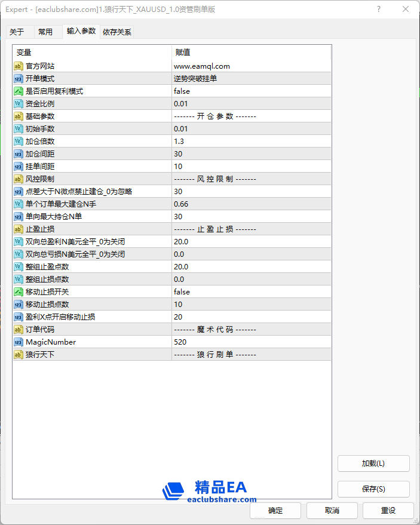Click the 初始手数 value field to edit
Viewport: 420px width, 525px height.
239,128
